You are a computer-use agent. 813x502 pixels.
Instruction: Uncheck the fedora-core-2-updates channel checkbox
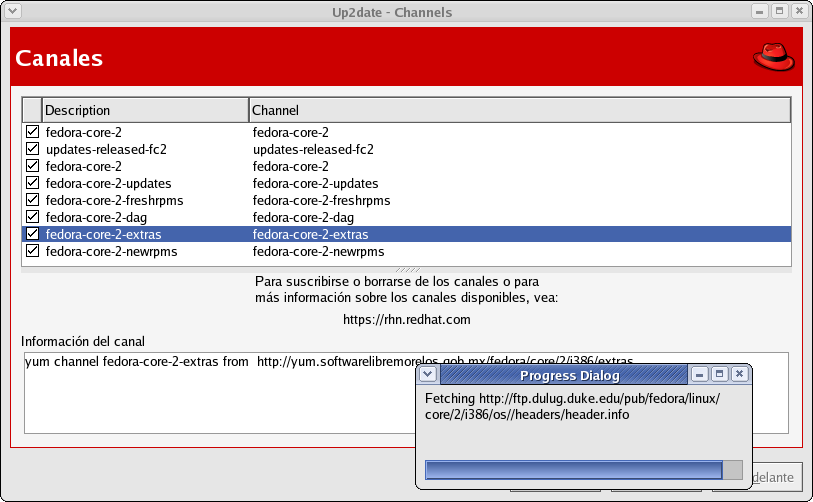[x=32, y=183]
